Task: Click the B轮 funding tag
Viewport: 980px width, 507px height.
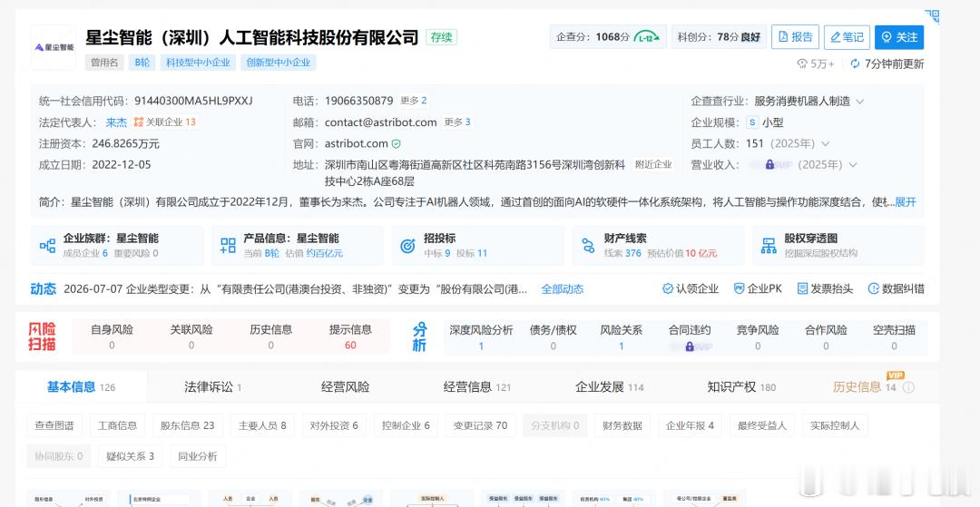Action: (x=142, y=63)
